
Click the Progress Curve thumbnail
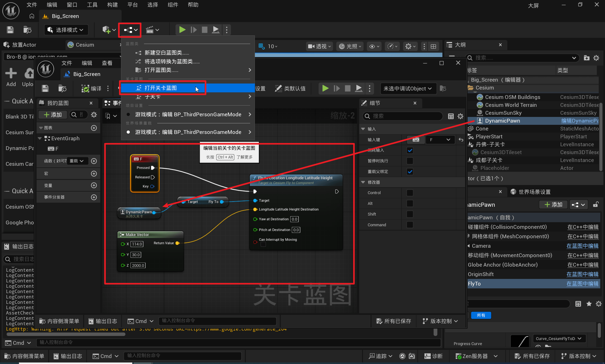pyautogui.click(x=519, y=341)
